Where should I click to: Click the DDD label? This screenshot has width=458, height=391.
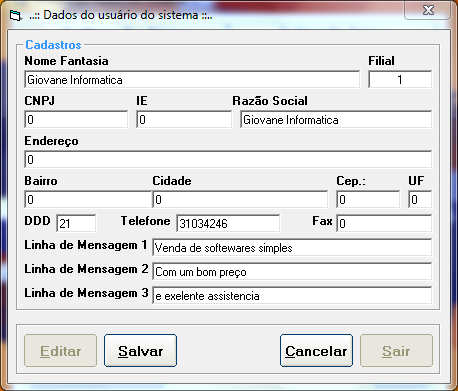(x=37, y=221)
